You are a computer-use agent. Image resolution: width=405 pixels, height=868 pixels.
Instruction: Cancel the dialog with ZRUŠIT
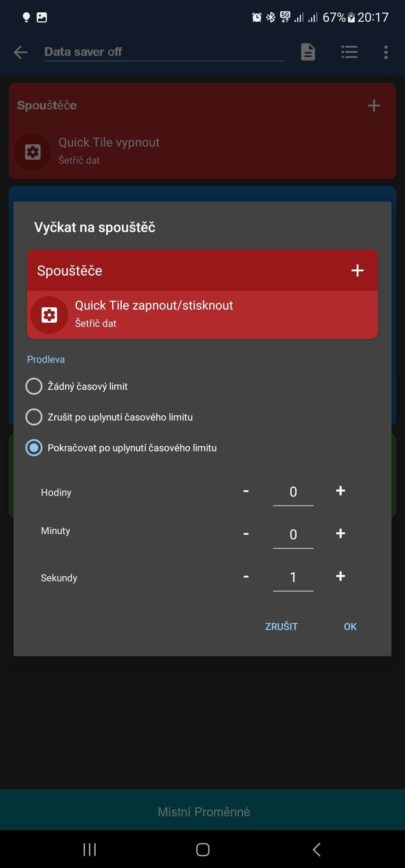282,627
